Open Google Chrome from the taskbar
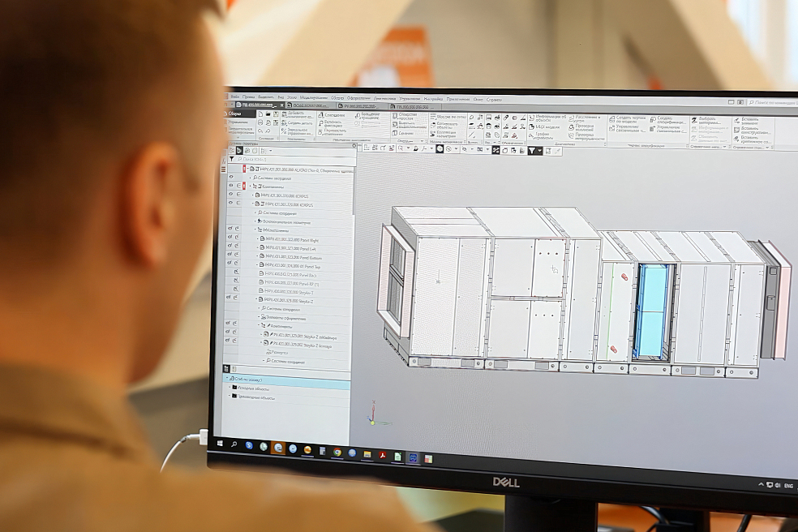 337,452
